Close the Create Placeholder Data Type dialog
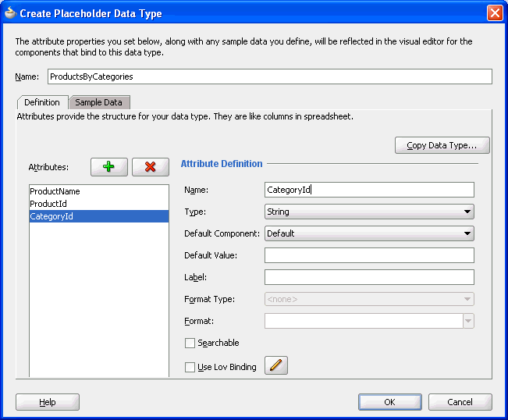The width and height of the screenshot is (508, 420). 495,13
